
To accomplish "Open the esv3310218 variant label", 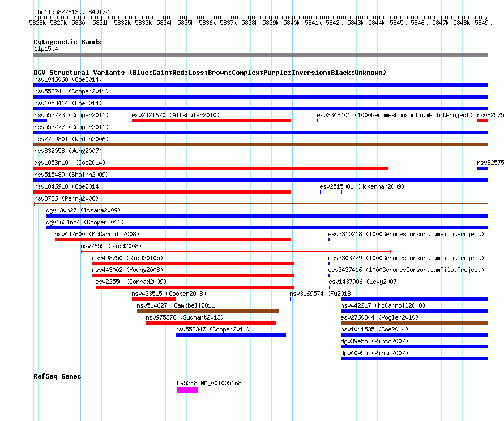I will tap(406, 234).
